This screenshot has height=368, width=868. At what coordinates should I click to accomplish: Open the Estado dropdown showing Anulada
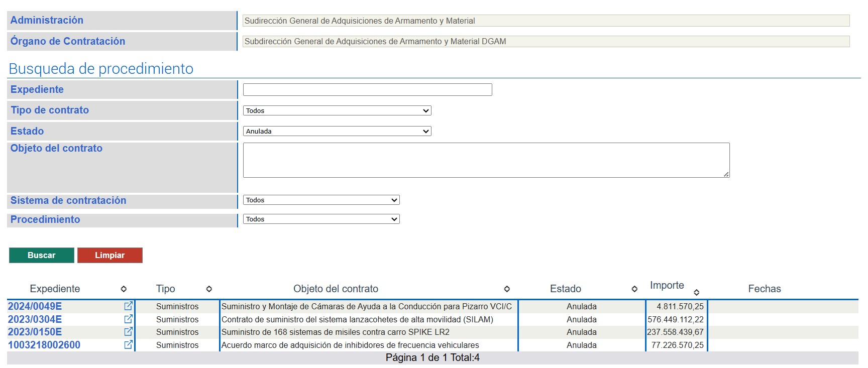point(337,131)
